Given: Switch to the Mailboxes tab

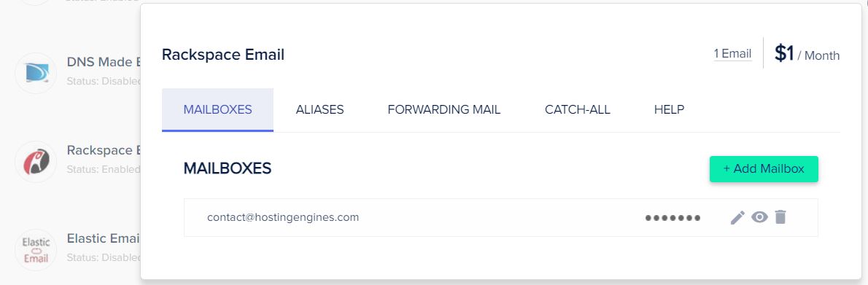Looking at the screenshot, I should [x=217, y=109].
